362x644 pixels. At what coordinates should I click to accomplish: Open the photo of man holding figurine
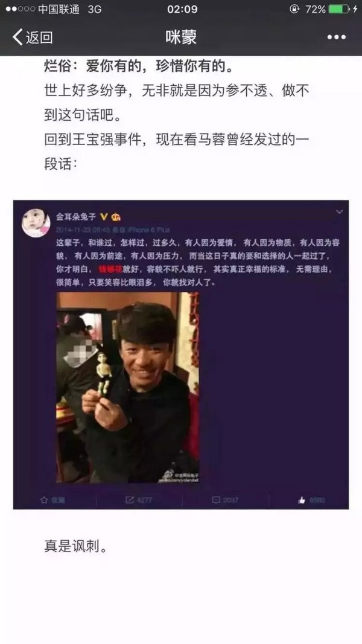coord(128,387)
